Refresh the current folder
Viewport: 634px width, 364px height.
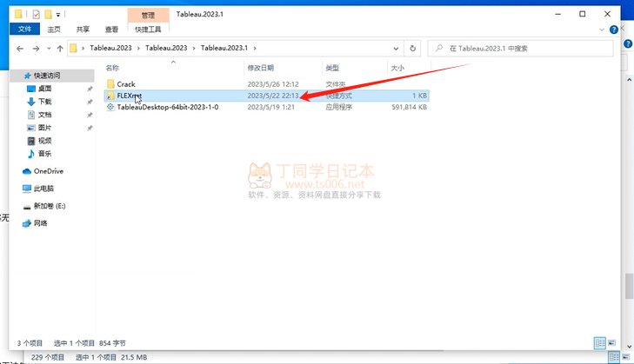tap(412, 49)
